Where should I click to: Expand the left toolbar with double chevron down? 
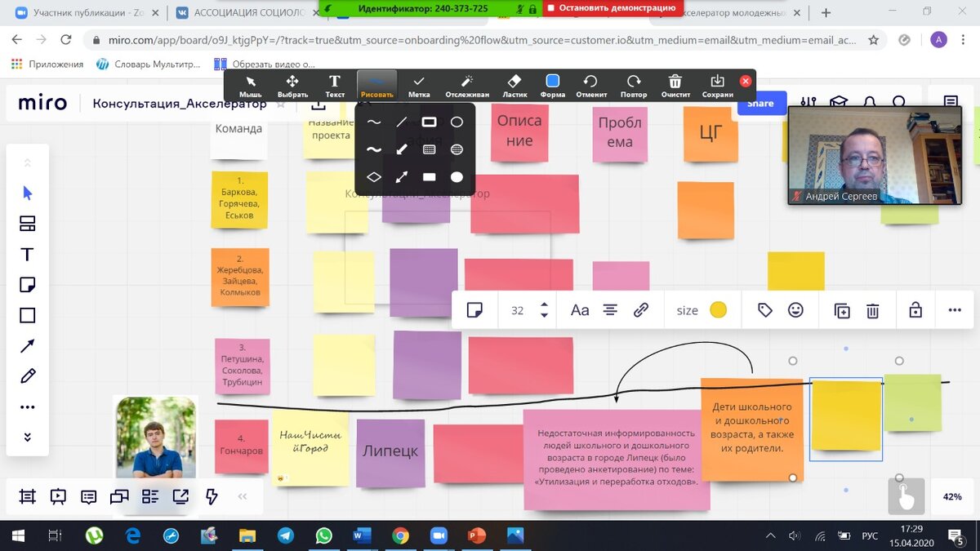[28, 438]
